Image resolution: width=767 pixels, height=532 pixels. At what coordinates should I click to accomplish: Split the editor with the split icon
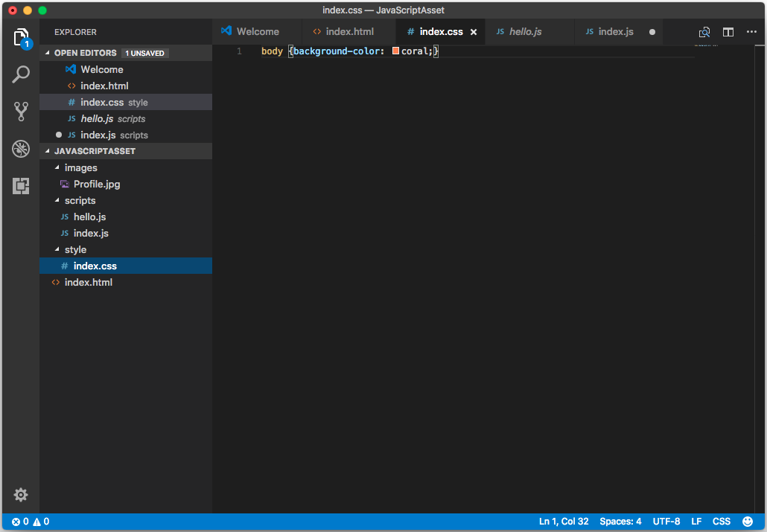728,32
